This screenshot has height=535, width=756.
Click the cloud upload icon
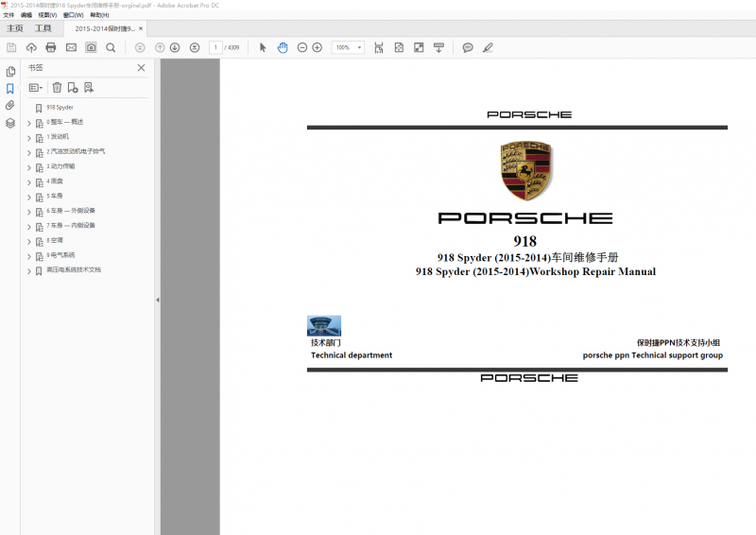click(x=31, y=47)
